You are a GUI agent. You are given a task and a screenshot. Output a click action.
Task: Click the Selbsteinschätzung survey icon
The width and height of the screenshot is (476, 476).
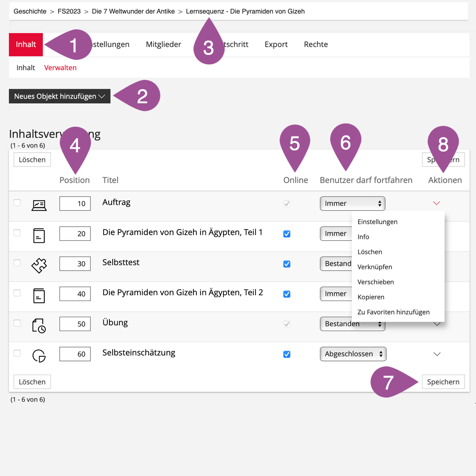39,356
